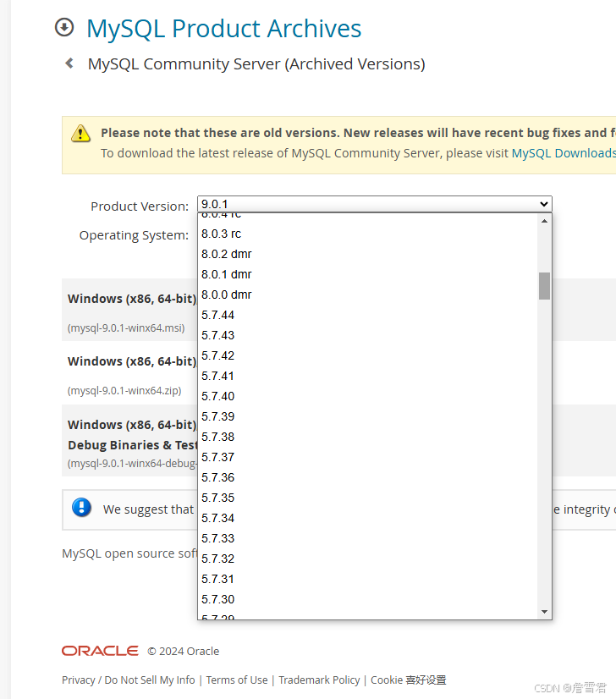Select version 8.0.1 dmr

[368, 274]
